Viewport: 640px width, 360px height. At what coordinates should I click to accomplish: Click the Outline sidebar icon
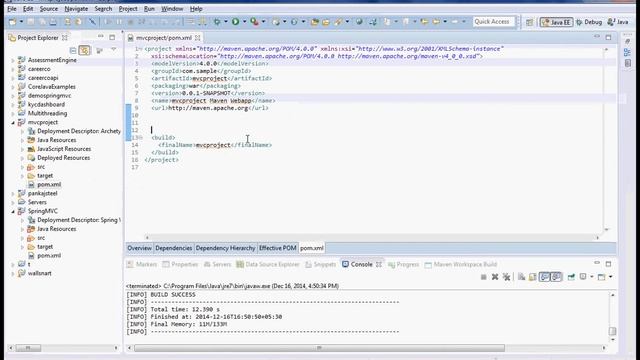pyautogui.click(x=628, y=52)
